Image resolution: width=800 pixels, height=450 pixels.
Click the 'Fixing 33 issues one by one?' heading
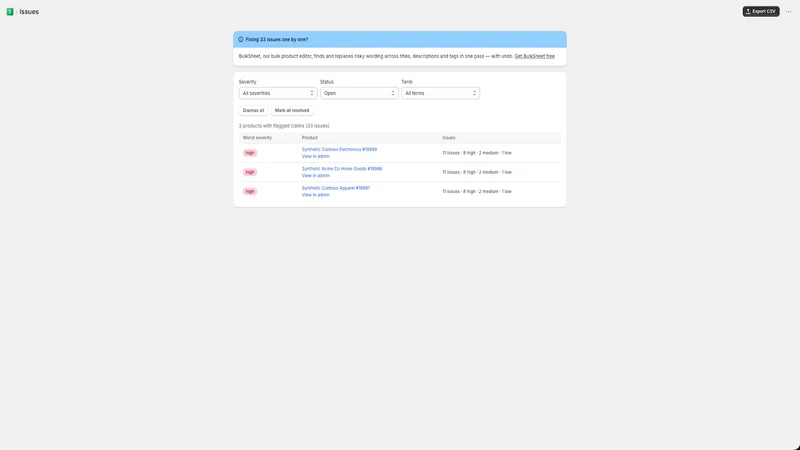click(277, 39)
